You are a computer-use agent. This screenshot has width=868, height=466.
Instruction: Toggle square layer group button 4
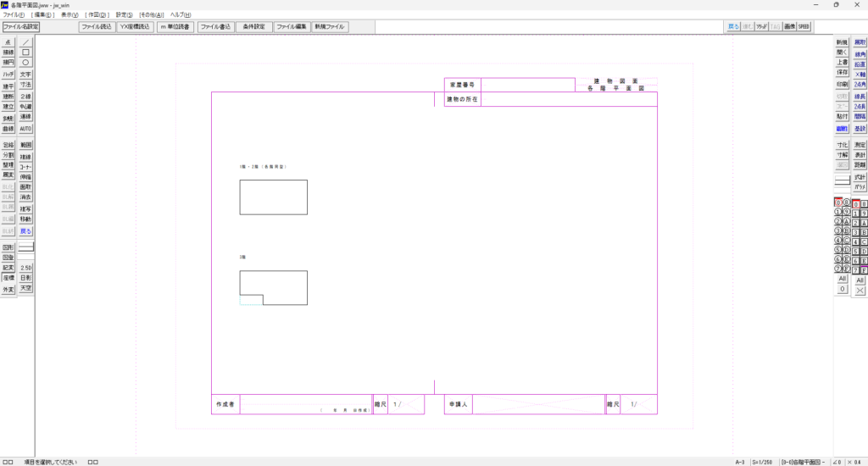856,241
